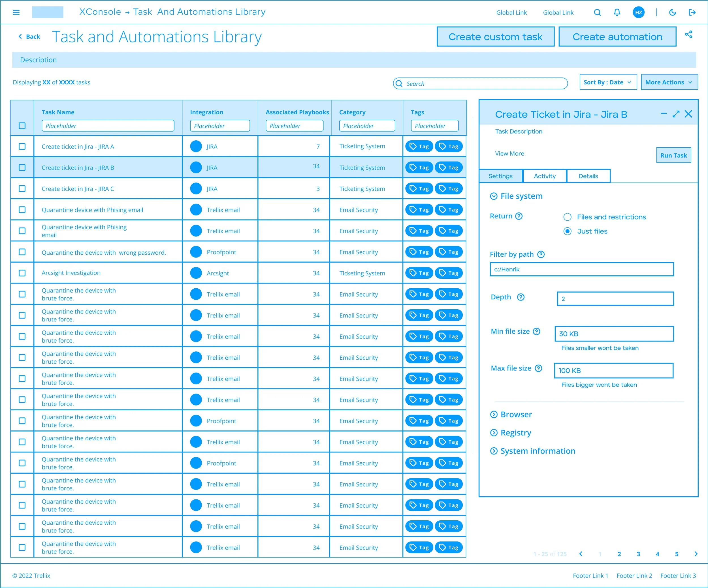Click the Min file size input
Viewport: 708px width, 588px height.
click(x=614, y=334)
